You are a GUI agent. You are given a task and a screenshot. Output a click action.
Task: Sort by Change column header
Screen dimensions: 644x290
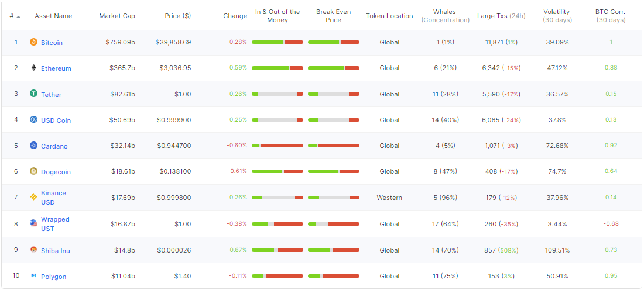pos(235,16)
